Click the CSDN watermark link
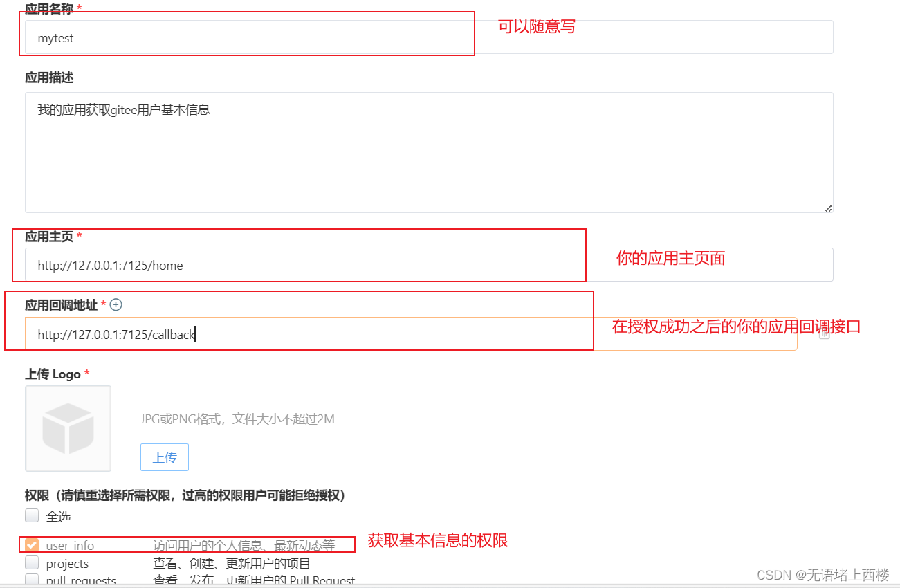This screenshot has width=900, height=588. tap(819, 574)
